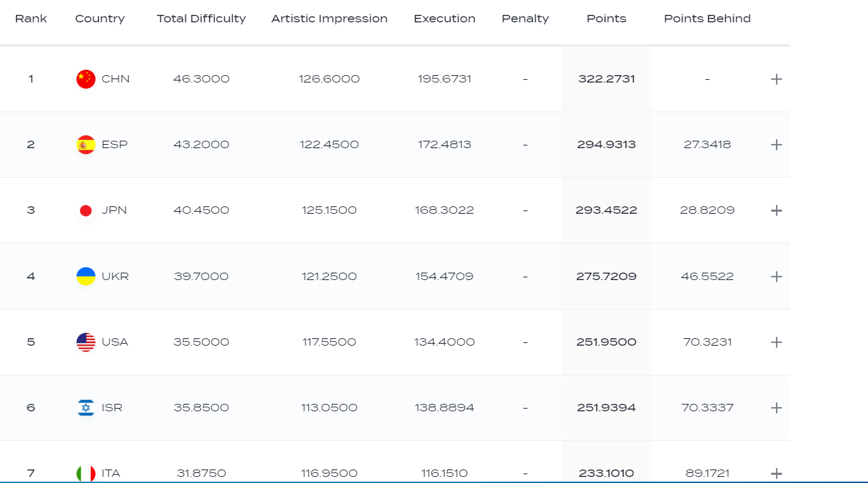Open UKR row details via plus
This screenshot has width=868, height=483.
pyautogui.click(x=777, y=277)
